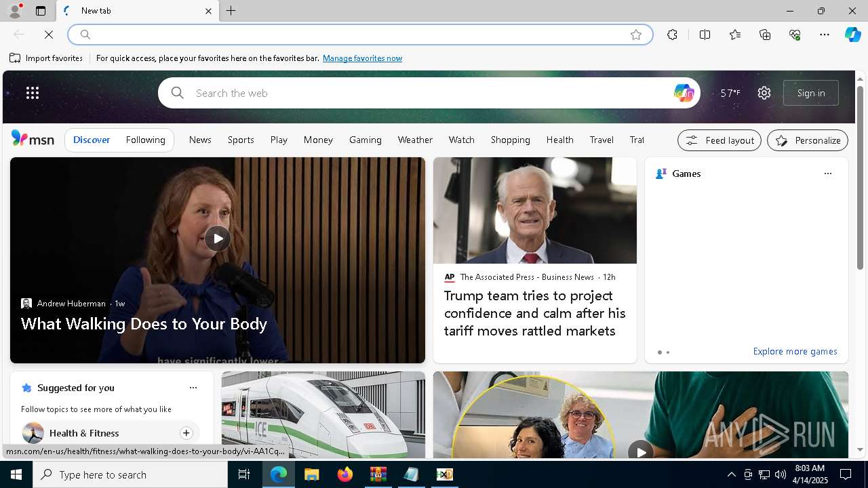Image resolution: width=868 pixels, height=488 pixels.
Task: Click the Peter Navarro article thumbnail
Action: 535,210
